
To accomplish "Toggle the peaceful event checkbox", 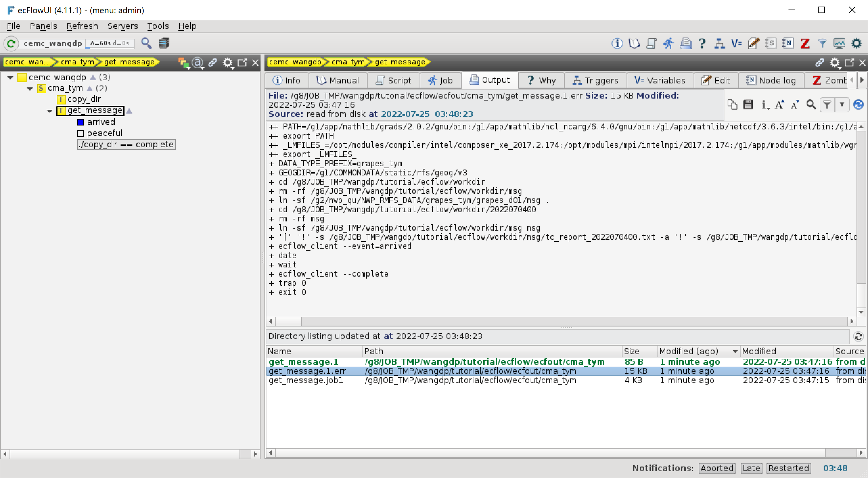I will (x=80, y=133).
